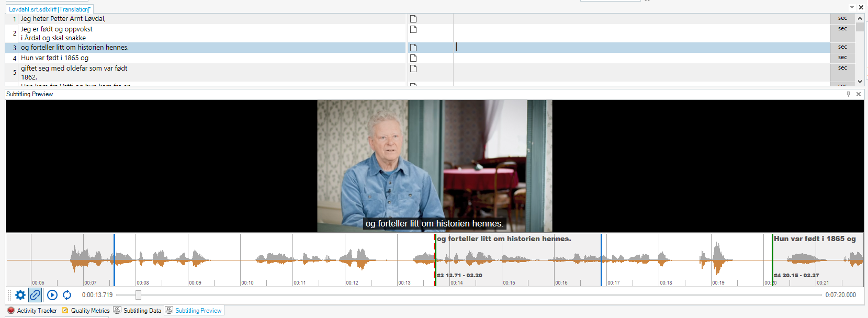The width and height of the screenshot is (868, 318).
Task: Click segment number 2 in the editor
Action: [x=14, y=33]
